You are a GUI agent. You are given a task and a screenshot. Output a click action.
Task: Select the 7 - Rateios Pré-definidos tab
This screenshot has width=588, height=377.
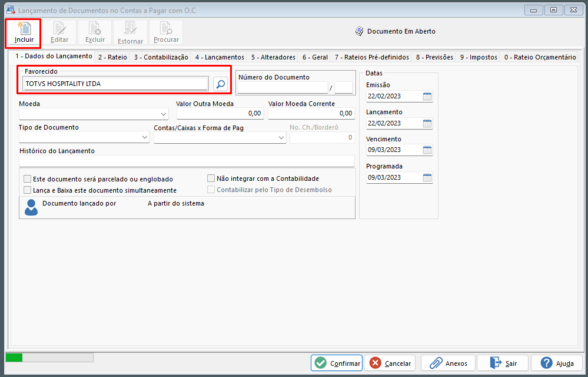(x=371, y=57)
